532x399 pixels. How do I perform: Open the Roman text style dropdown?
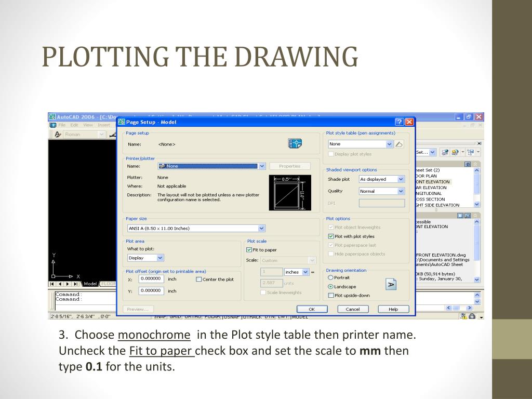(x=101, y=135)
